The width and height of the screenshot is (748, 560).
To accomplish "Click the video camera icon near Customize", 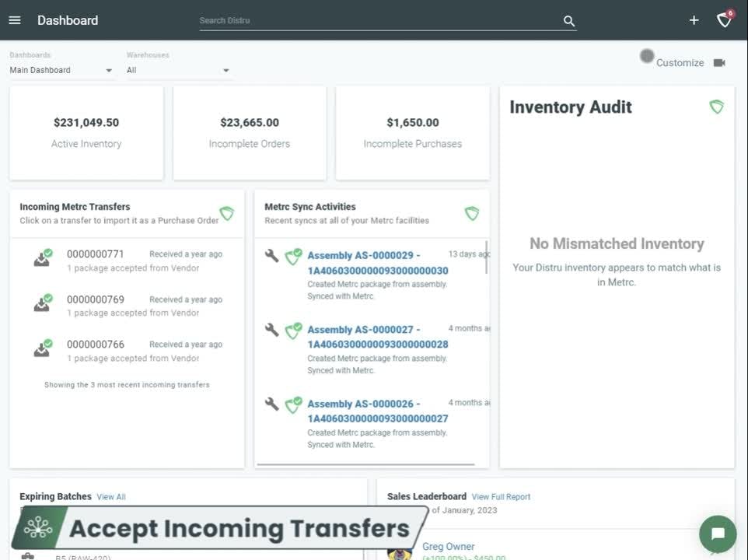I will tap(718, 62).
